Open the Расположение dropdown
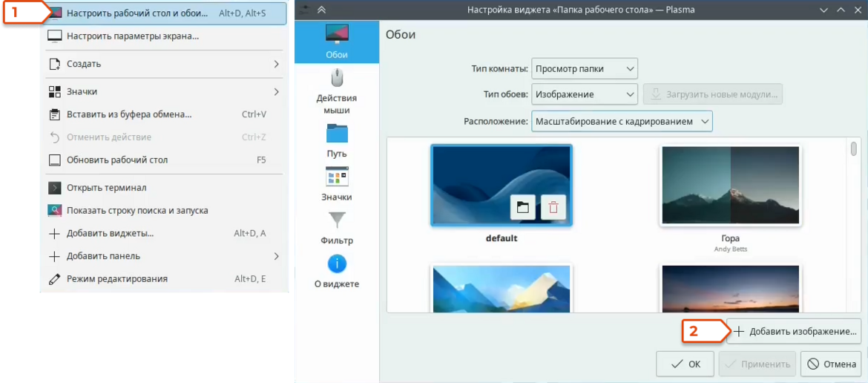Screen dimensions: 868x383 pyautogui.click(x=622, y=121)
